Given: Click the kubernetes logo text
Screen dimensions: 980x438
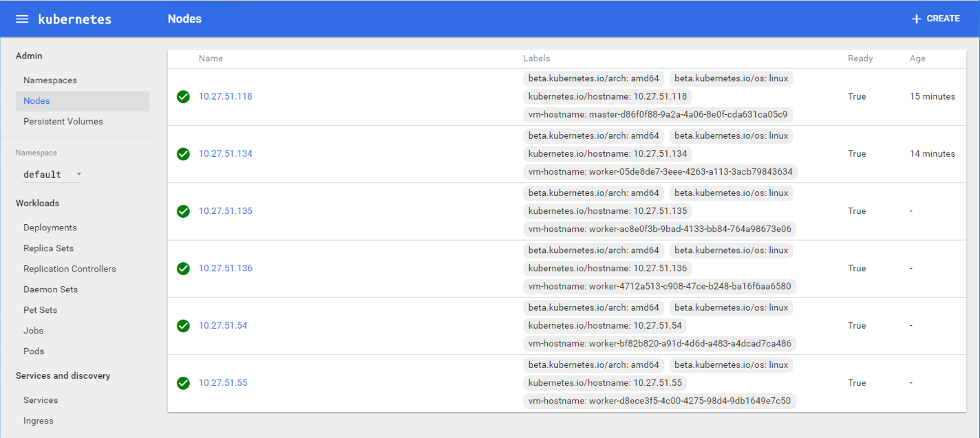Looking at the screenshot, I should (74, 19).
